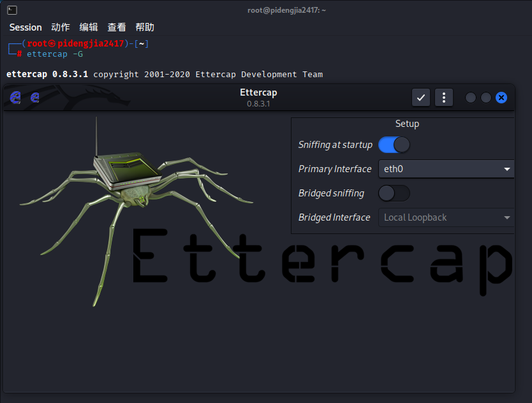Viewport: 532px width, 403px height.
Task: Accept setup with the checkmark button
Action: click(421, 98)
